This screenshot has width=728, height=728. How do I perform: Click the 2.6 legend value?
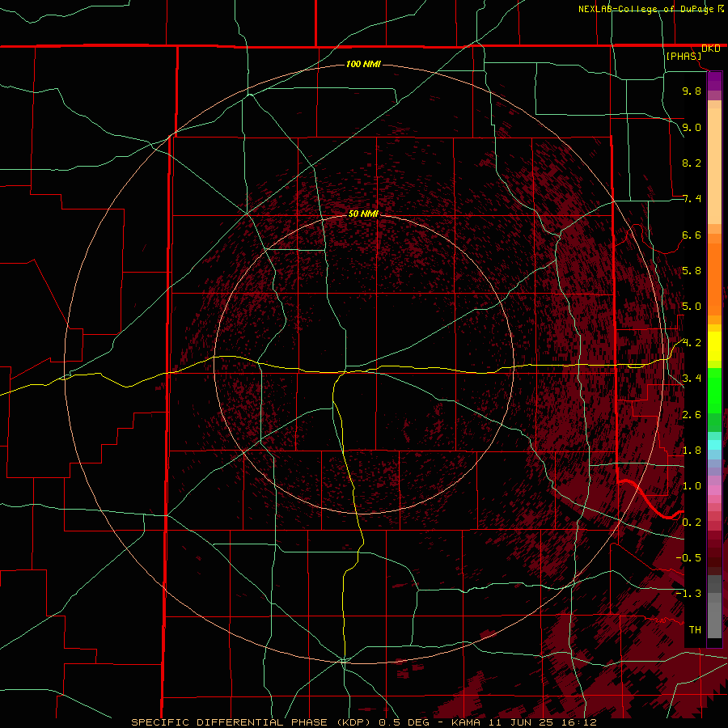(692, 415)
